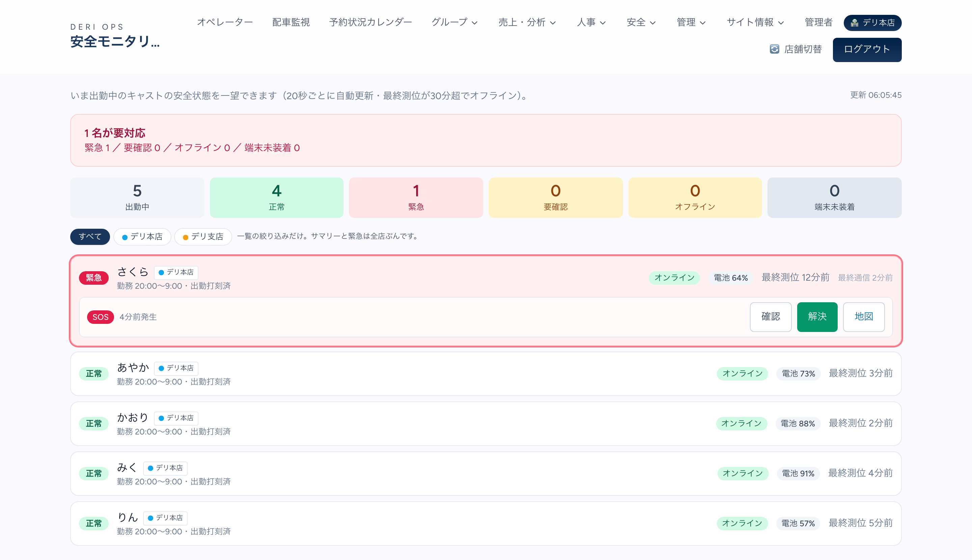This screenshot has width=972, height=560.
Task: Click the 店舗切替 link
Action: coord(796,49)
